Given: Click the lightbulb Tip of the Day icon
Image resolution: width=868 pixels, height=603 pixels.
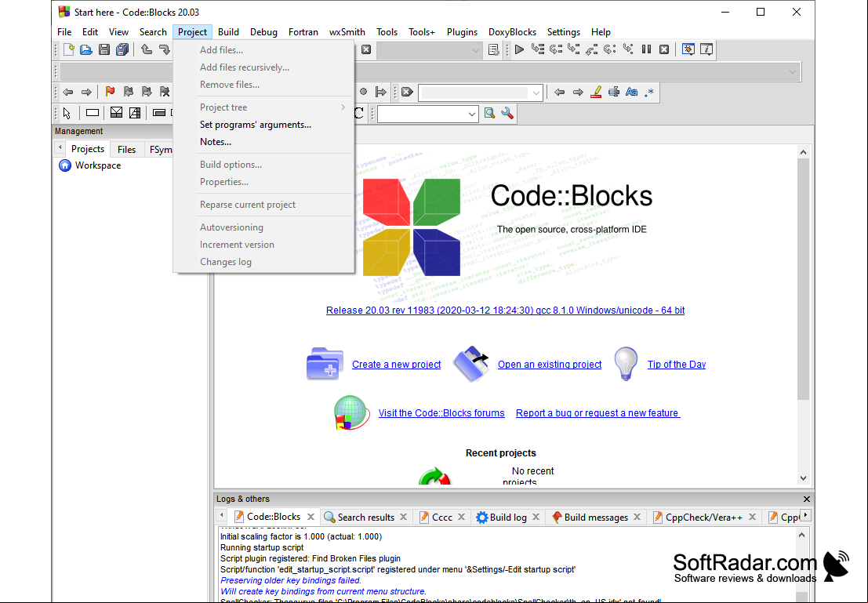Looking at the screenshot, I should coord(626,364).
